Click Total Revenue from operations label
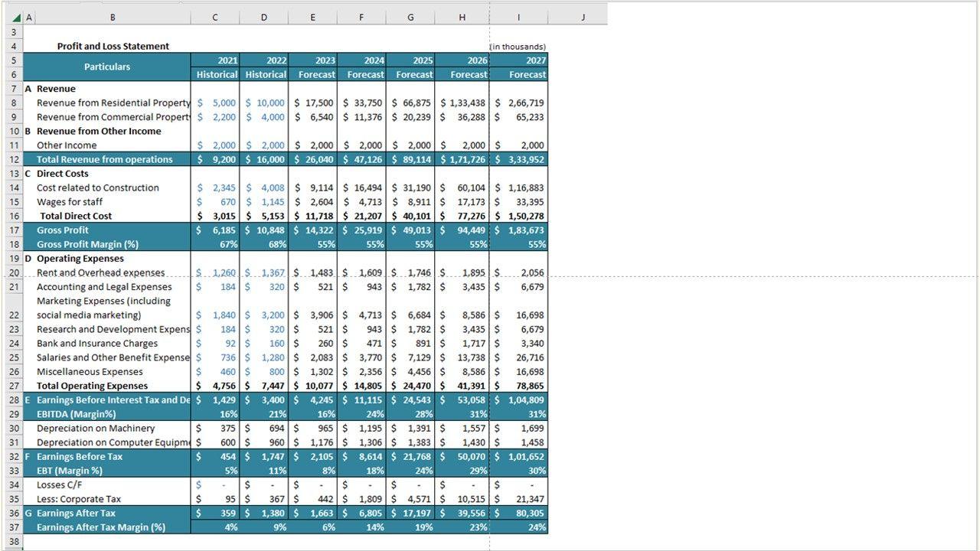This screenshot has height=551, width=980. pos(105,159)
